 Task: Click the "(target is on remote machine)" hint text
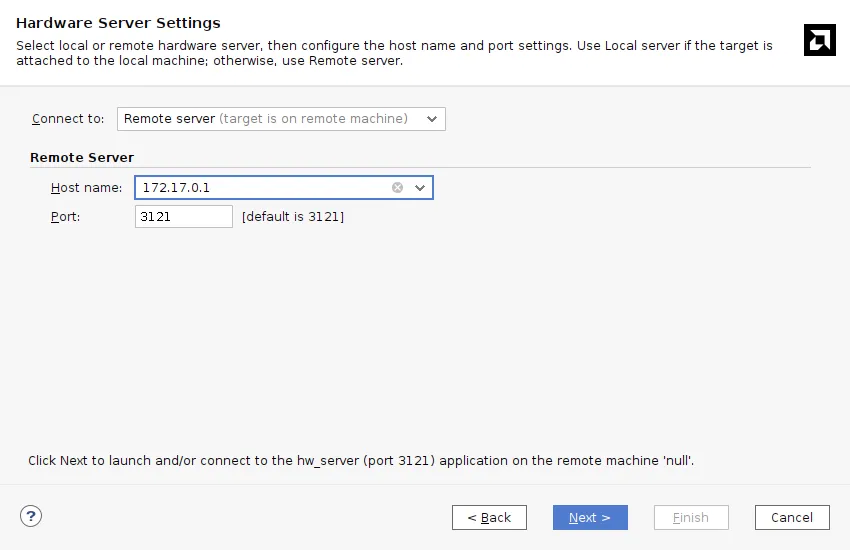pyautogui.click(x=314, y=119)
